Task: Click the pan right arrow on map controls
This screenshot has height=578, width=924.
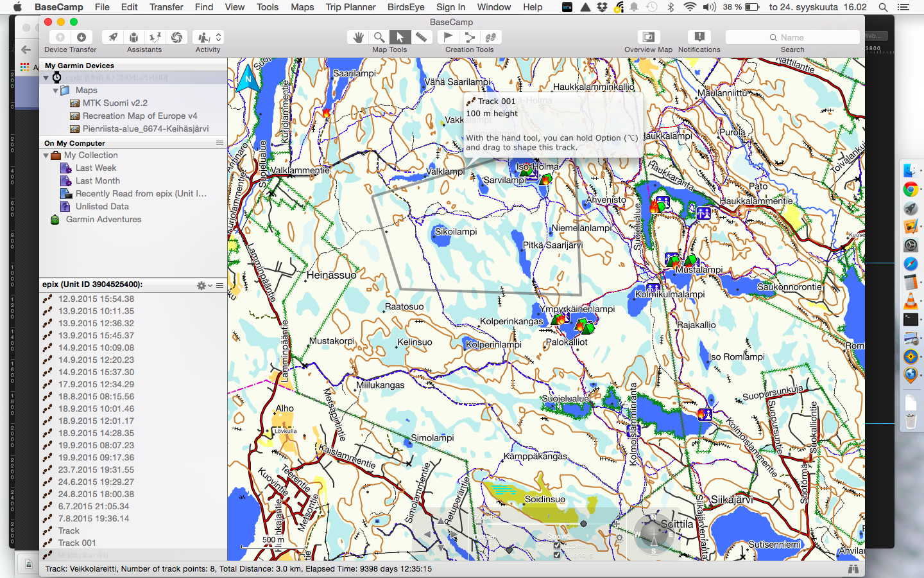Action: pyautogui.click(x=453, y=534)
